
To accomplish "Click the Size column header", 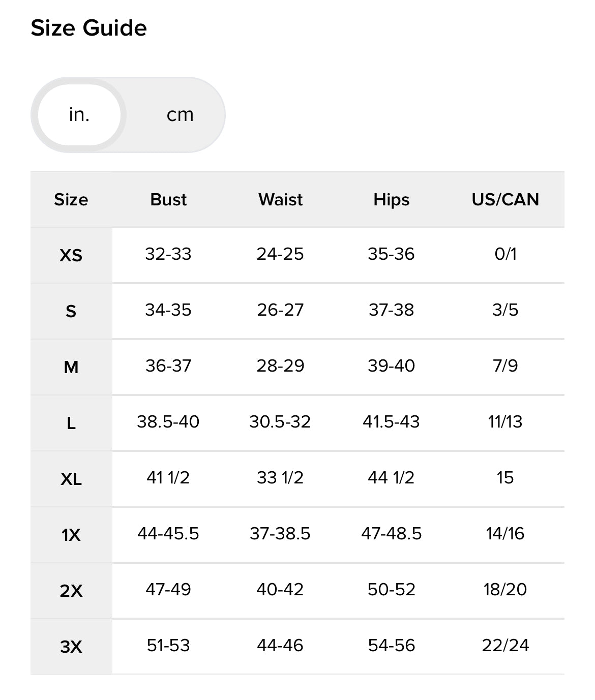I will click(x=71, y=199).
